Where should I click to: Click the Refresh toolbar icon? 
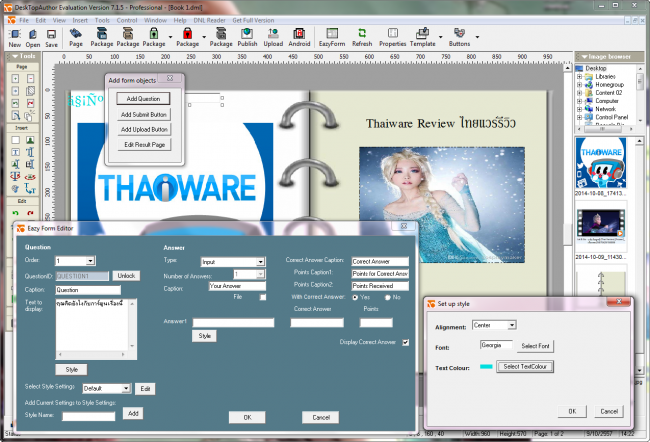click(362, 37)
